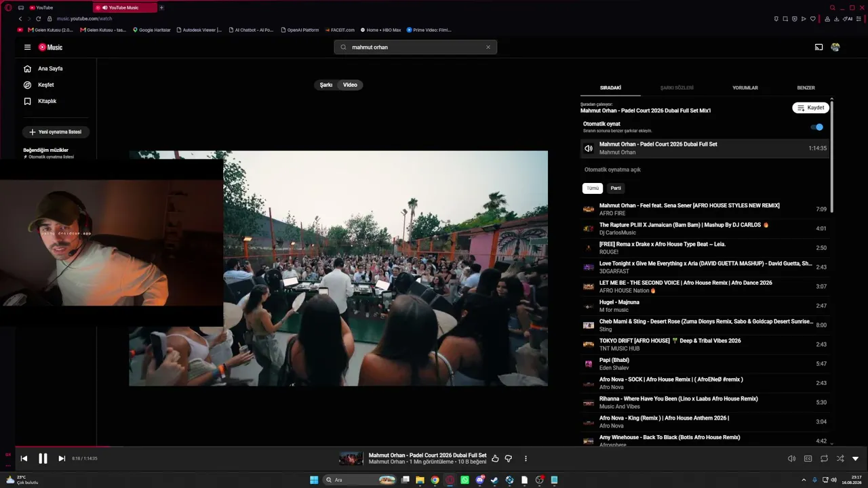Create a playlist with Yeni oynatma listesi

pos(56,132)
